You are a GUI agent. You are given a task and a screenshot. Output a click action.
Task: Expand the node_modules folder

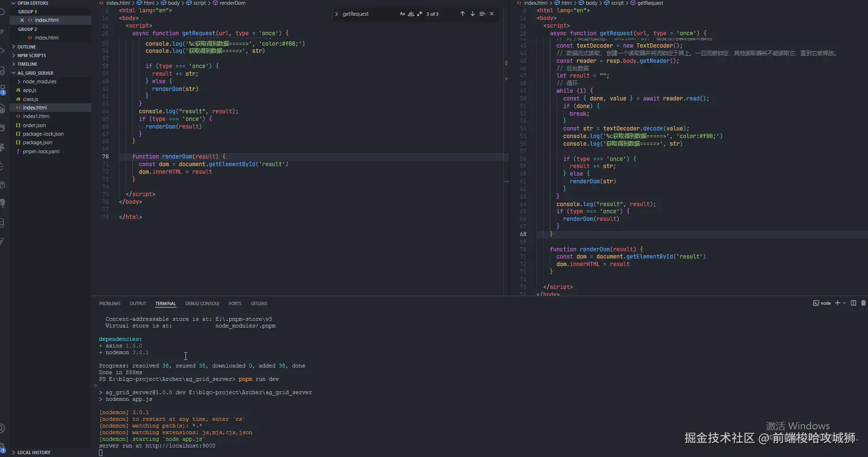pyautogui.click(x=39, y=81)
